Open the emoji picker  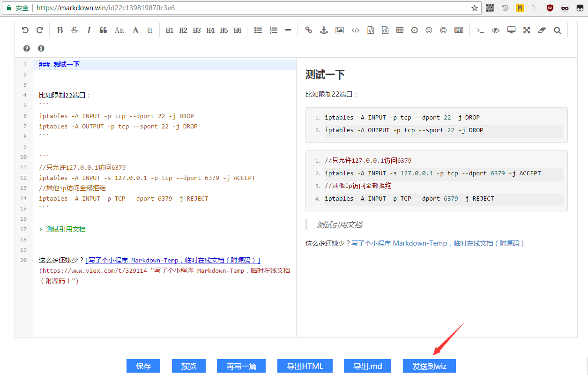click(x=428, y=30)
